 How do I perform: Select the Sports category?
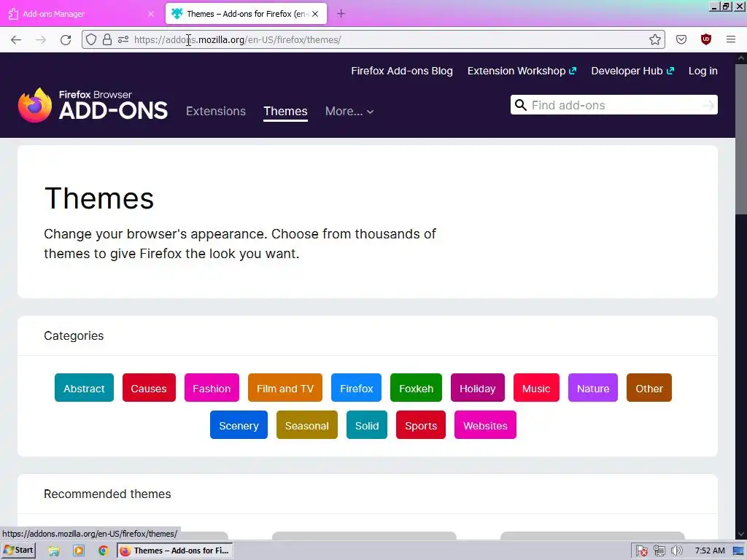click(421, 425)
